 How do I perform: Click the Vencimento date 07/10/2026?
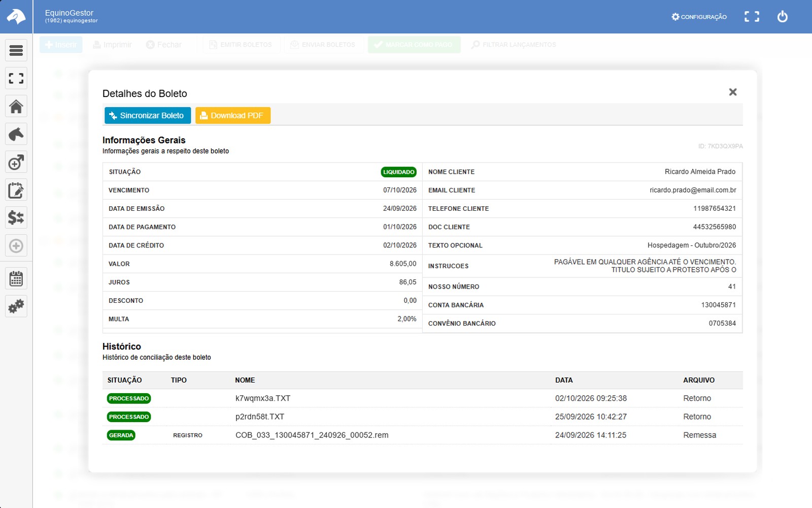[400, 190]
